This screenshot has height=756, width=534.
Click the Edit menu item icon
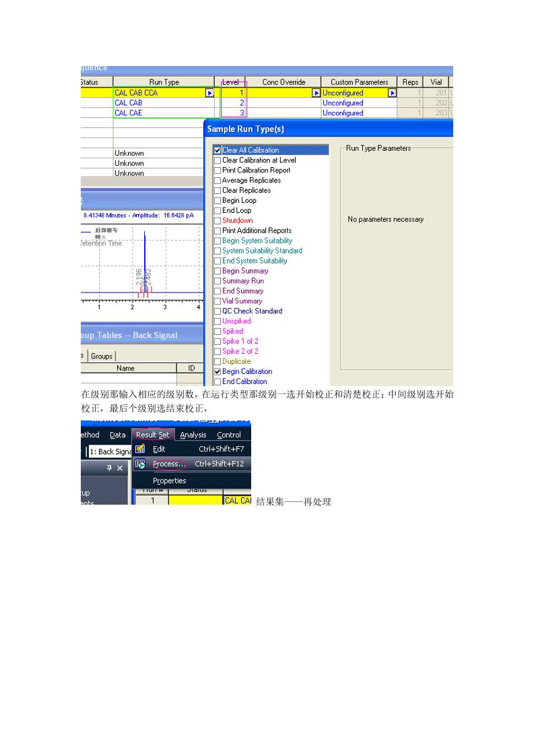[140, 449]
